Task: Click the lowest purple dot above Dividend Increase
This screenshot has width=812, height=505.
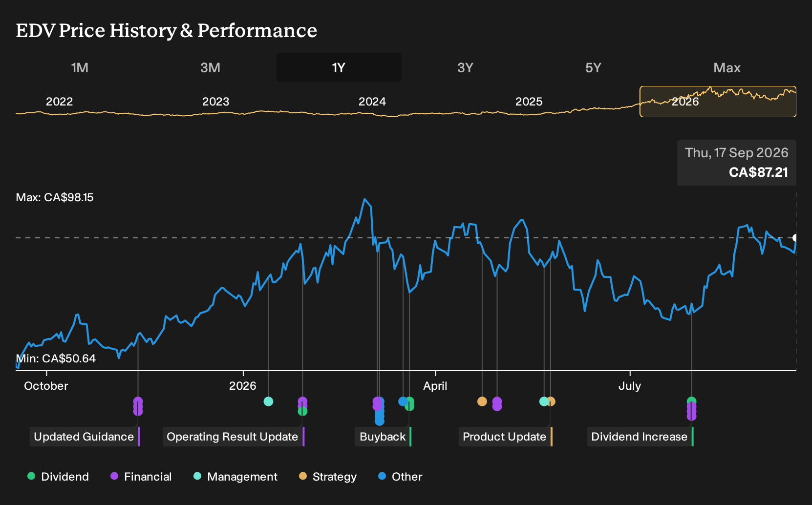Action: [691, 416]
